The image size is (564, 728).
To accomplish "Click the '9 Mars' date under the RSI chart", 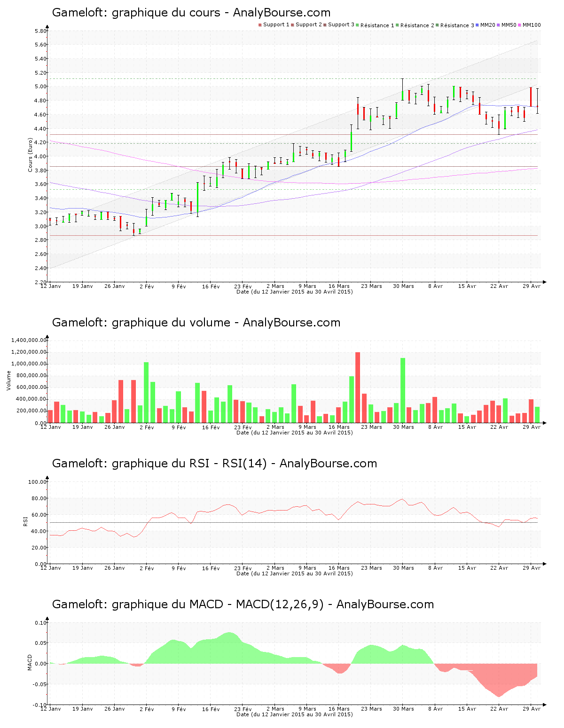I will click(x=307, y=568).
